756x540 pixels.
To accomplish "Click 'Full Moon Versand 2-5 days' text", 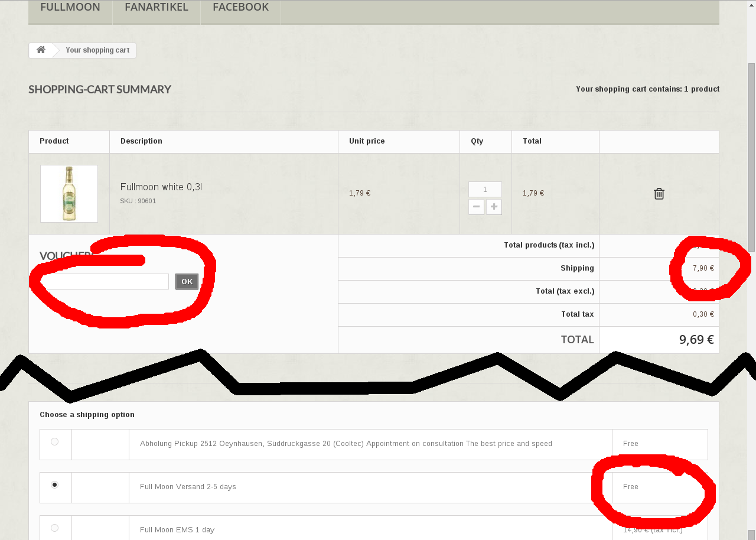I will pyautogui.click(x=188, y=487).
